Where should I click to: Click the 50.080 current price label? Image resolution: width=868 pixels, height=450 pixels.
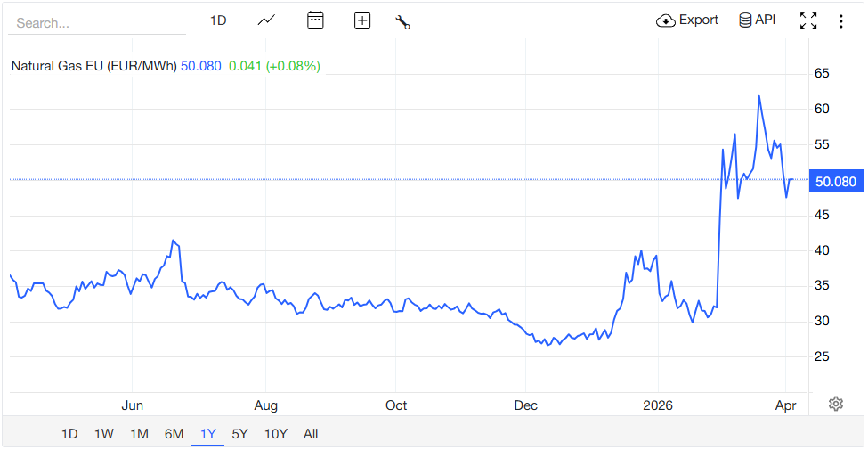coord(835,182)
